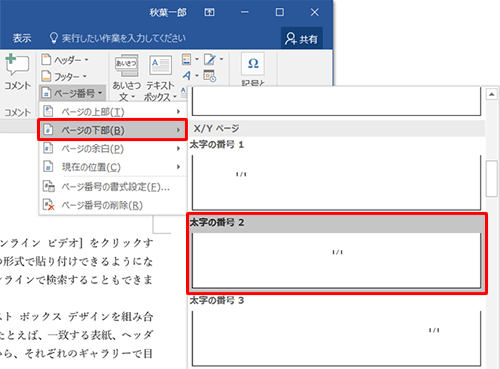
Task: Select Top of Page ページの上部(T) menu item
Action: point(113,112)
